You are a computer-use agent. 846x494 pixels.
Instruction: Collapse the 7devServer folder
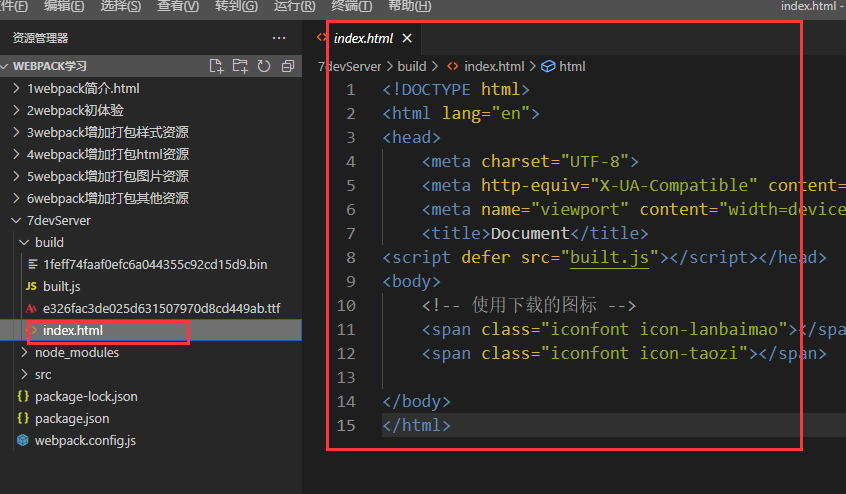pos(16,221)
